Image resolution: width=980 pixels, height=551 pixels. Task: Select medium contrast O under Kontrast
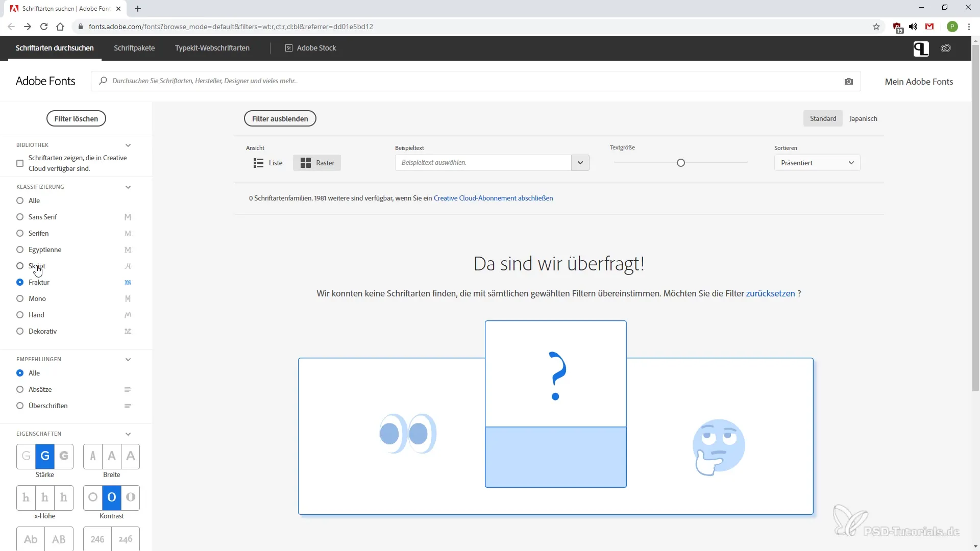[x=112, y=497]
